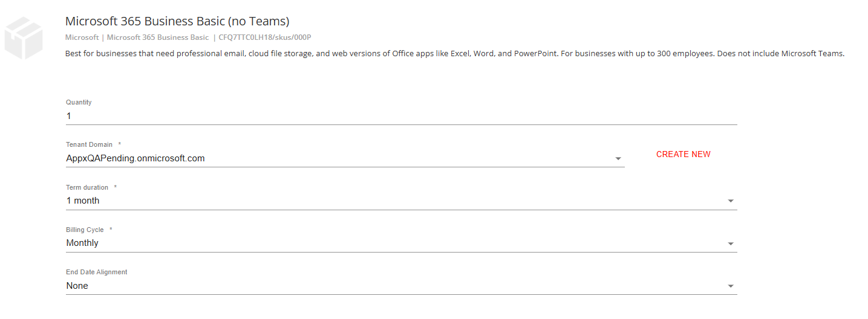Screen dimensions: 868x319
Task: Click the product box icon
Action: [x=24, y=39]
